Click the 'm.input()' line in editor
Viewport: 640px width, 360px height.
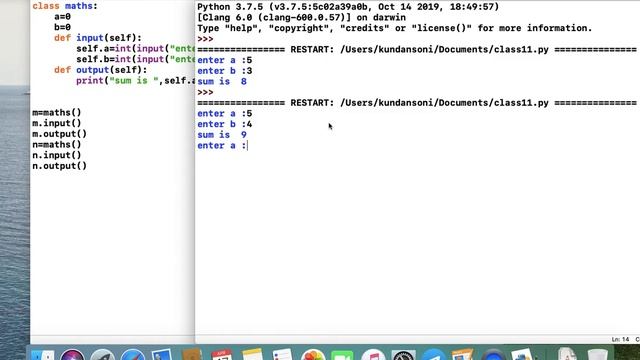click(x=57, y=123)
